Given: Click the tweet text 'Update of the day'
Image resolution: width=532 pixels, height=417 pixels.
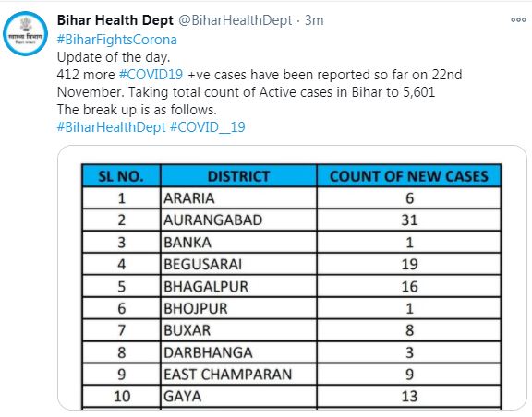Looking at the screenshot, I should (x=114, y=57).
